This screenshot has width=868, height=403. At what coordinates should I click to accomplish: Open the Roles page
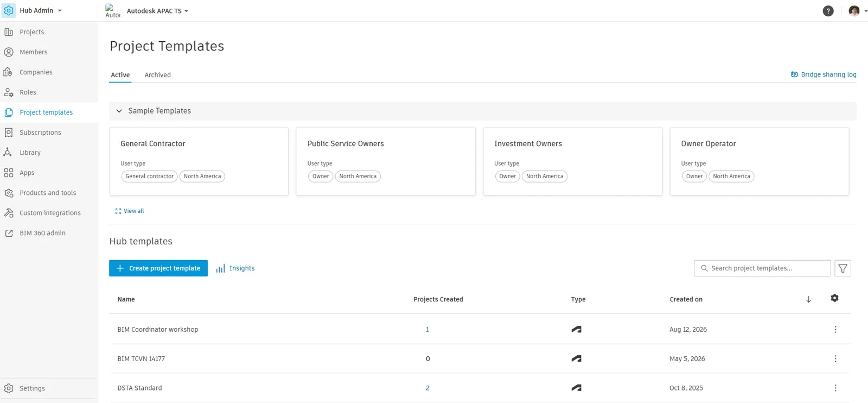(x=28, y=92)
